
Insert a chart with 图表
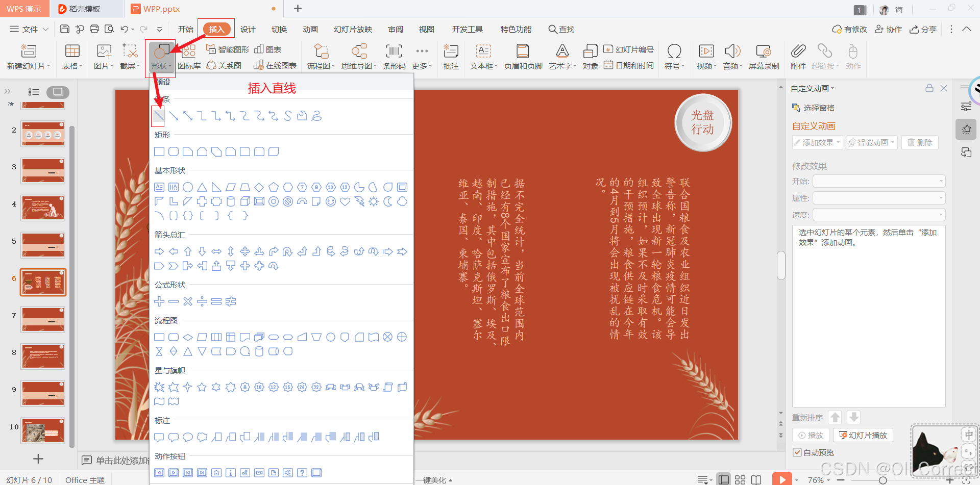pos(268,49)
